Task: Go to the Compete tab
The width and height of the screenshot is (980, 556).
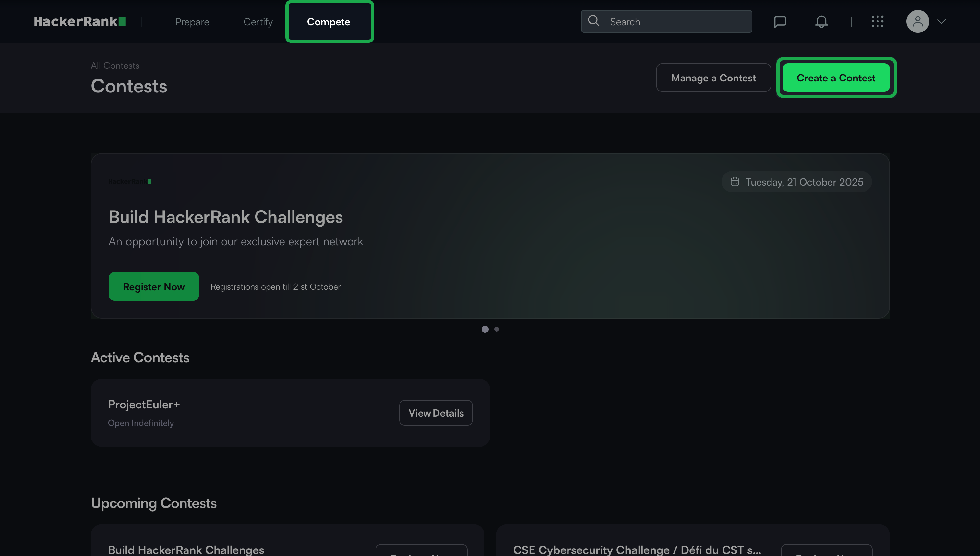Action: click(x=328, y=22)
